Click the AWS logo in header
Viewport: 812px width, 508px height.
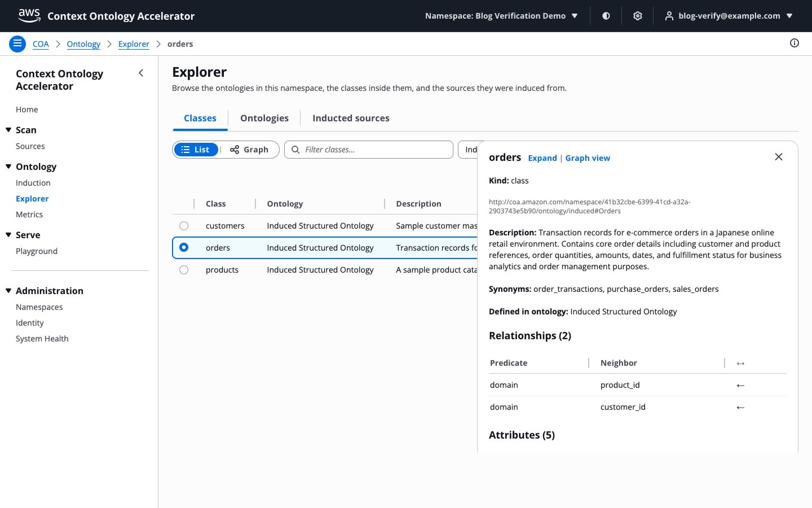click(x=29, y=16)
